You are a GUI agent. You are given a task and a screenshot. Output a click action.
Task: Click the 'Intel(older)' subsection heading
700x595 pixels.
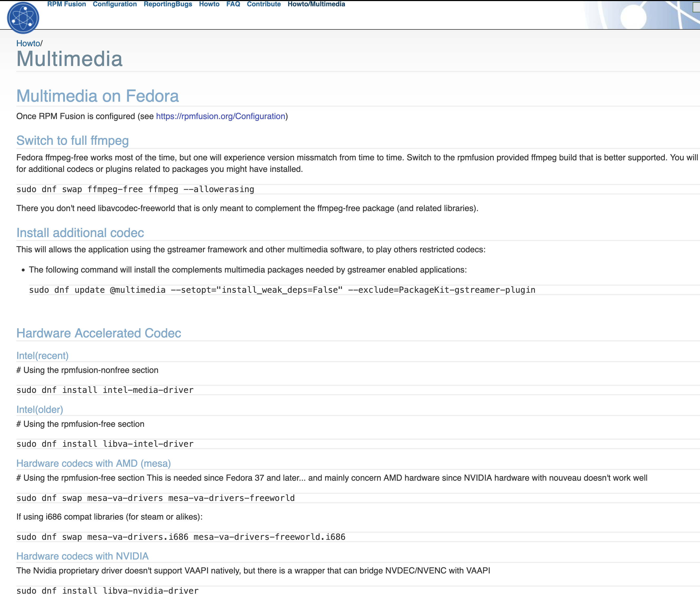40,410
